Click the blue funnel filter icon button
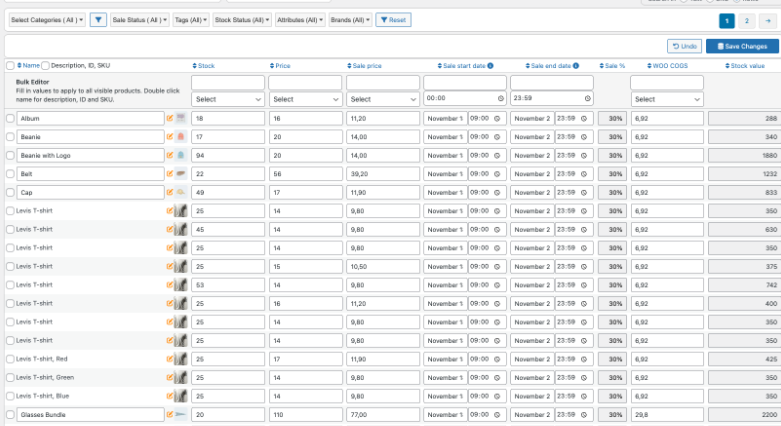The height and width of the screenshot is (426, 781). pos(98,20)
